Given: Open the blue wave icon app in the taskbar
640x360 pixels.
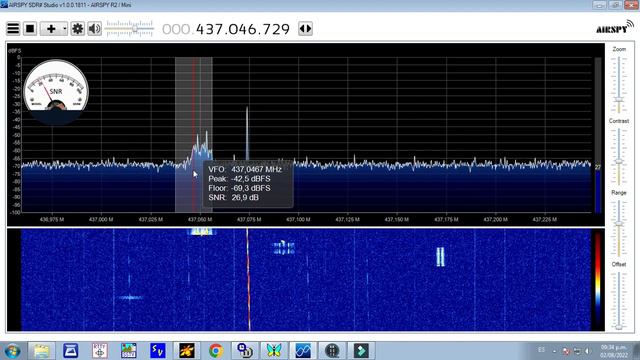Looking at the screenshot, I should pyautogui.click(x=303, y=351).
